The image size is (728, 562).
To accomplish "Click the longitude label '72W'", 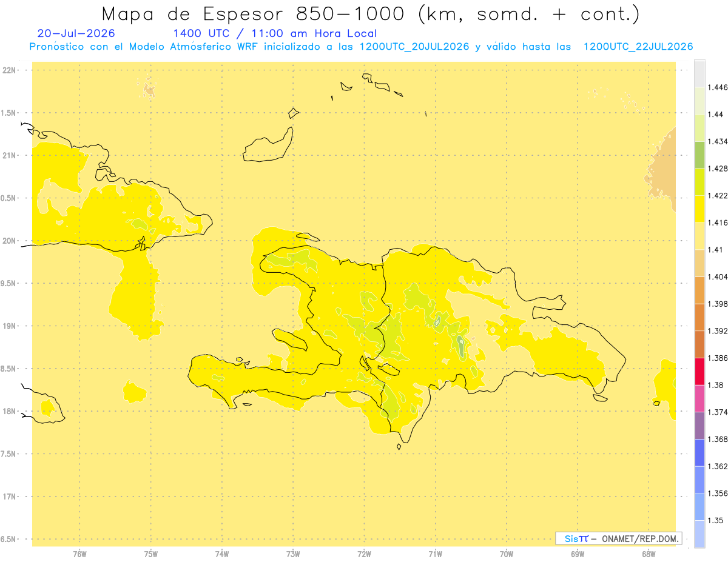I will pyautogui.click(x=364, y=554).
